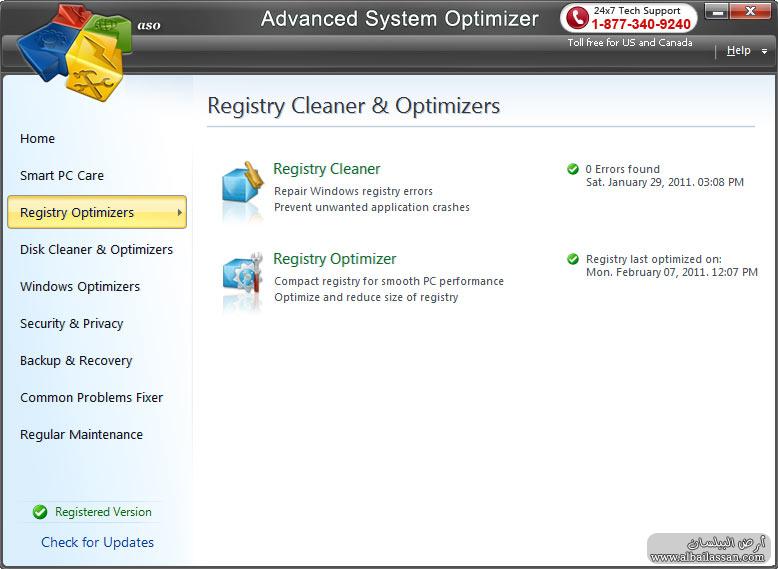This screenshot has height=569, width=778.
Task: Click the 'aso' logo text
Action: pyautogui.click(x=149, y=25)
